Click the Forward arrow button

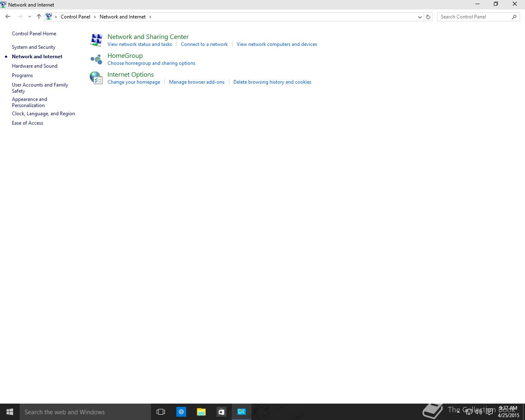click(x=20, y=17)
